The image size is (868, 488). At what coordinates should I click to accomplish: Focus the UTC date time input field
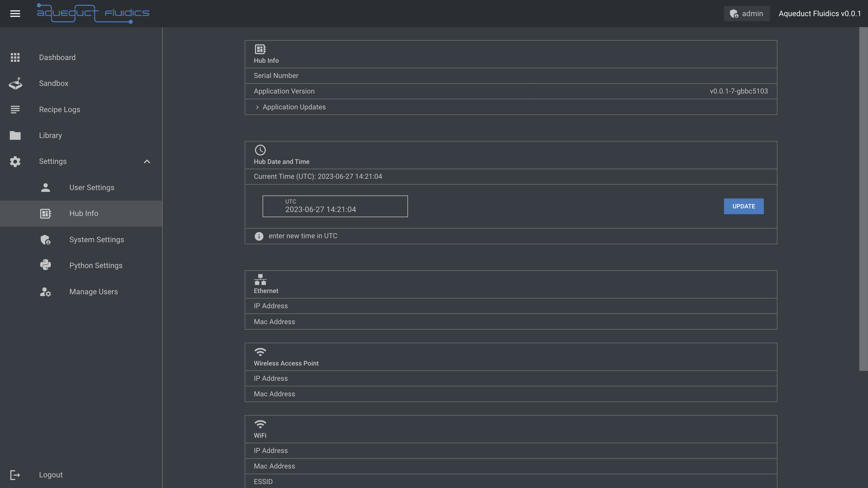[x=335, y=206]
